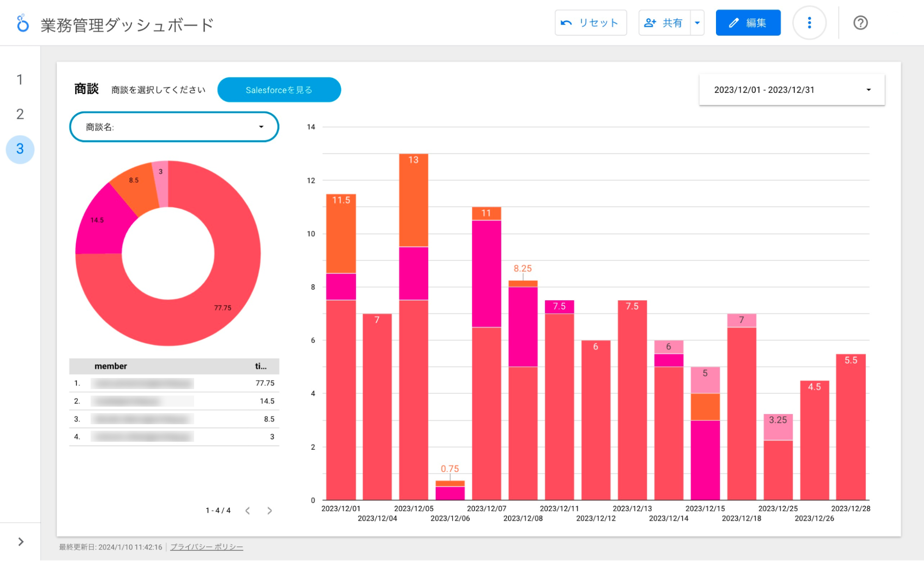This screenshot has height=561, width=924.
Task: Open the 商談名 dropdown filter
Action: [x=174, y=127]
